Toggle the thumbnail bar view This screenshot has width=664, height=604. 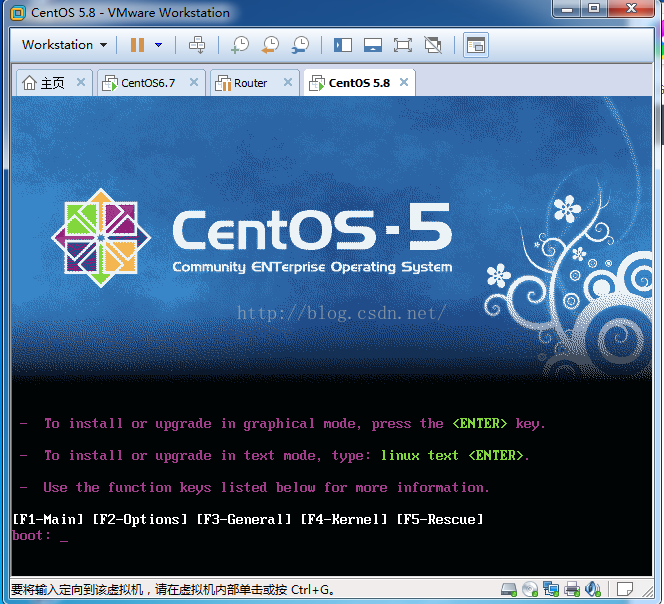[x=373, y=45]
